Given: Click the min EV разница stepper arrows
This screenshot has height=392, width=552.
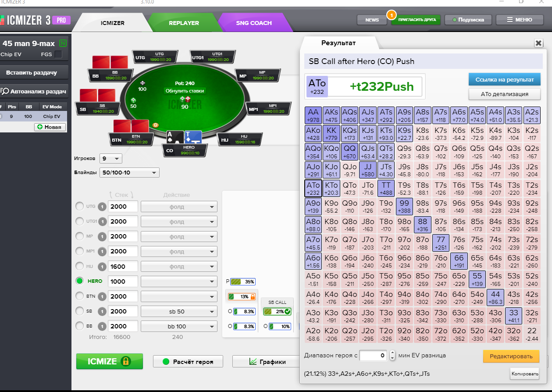Looking at the screenshot, I should [x=392, y=356].
